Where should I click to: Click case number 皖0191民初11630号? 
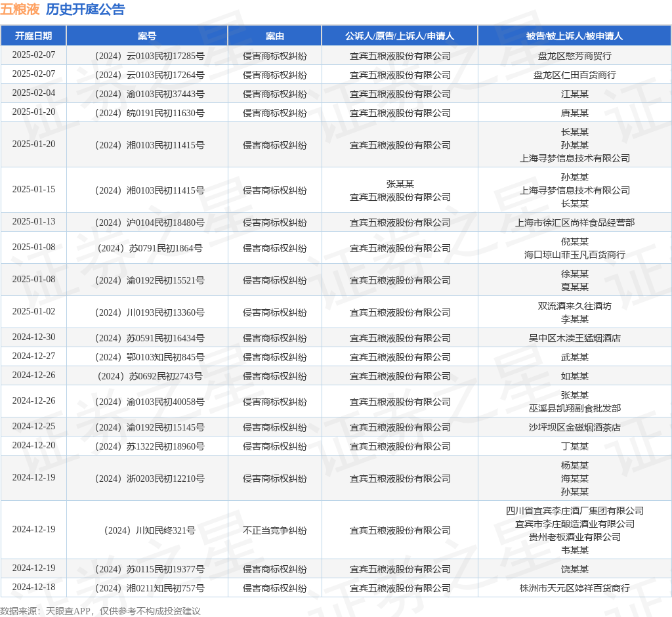pos(150,113)
